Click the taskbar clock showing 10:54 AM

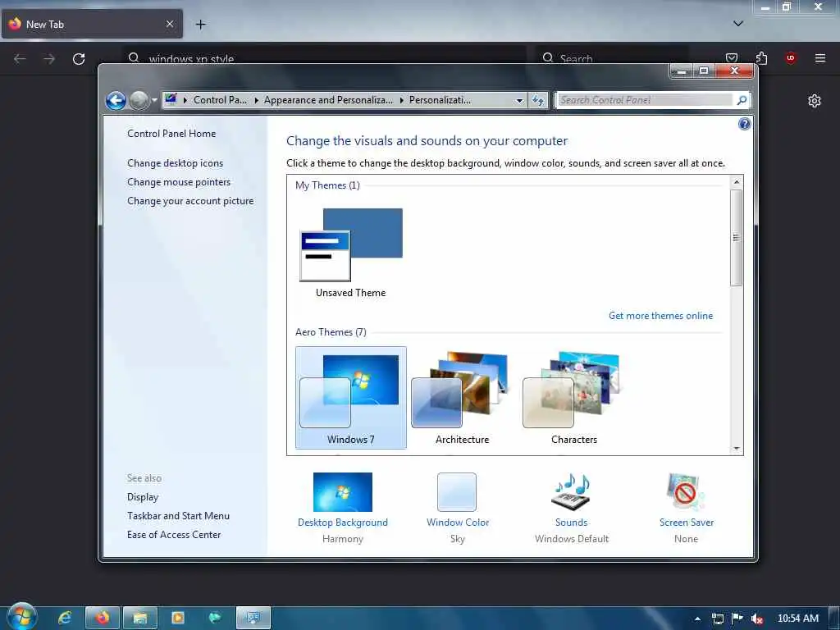tap(797, 619)
